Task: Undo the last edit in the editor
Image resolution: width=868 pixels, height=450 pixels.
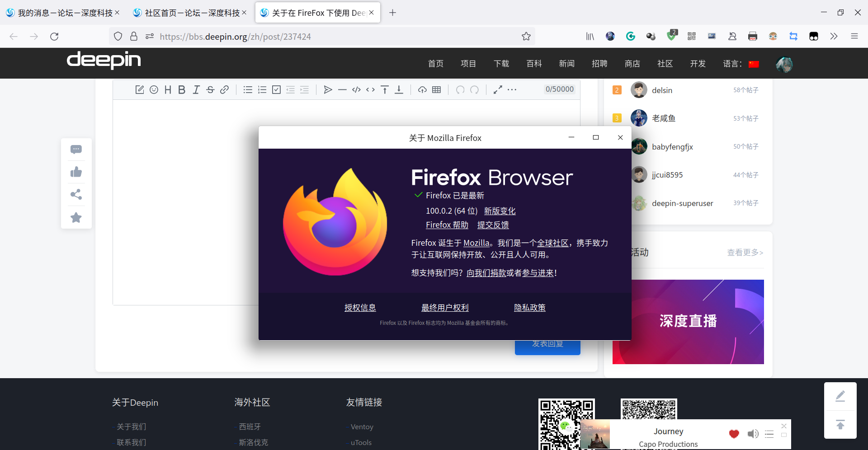Action: click(x=461, y=89)
